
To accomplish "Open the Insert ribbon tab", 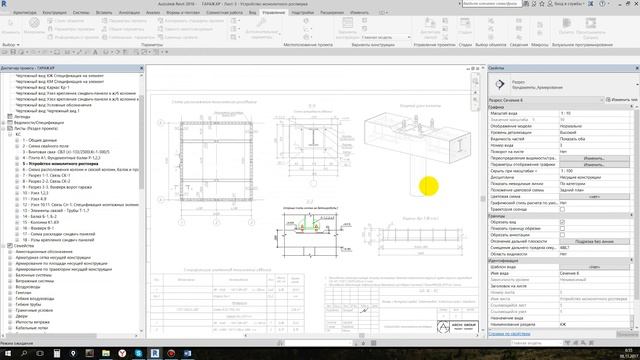I will (104, 13).
